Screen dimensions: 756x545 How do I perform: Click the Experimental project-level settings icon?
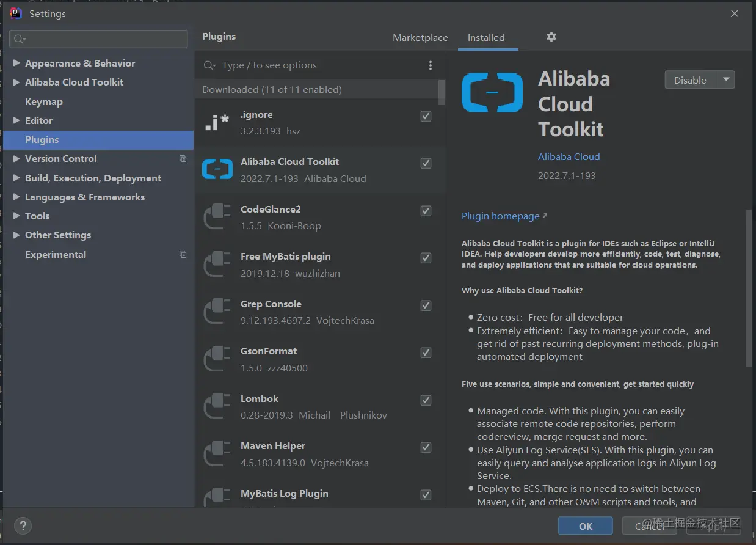183,254
